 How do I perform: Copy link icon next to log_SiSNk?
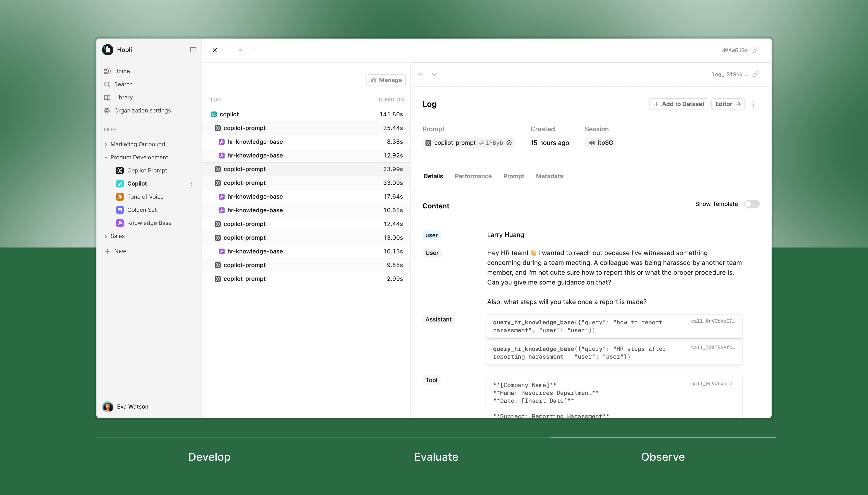point(756,75)
